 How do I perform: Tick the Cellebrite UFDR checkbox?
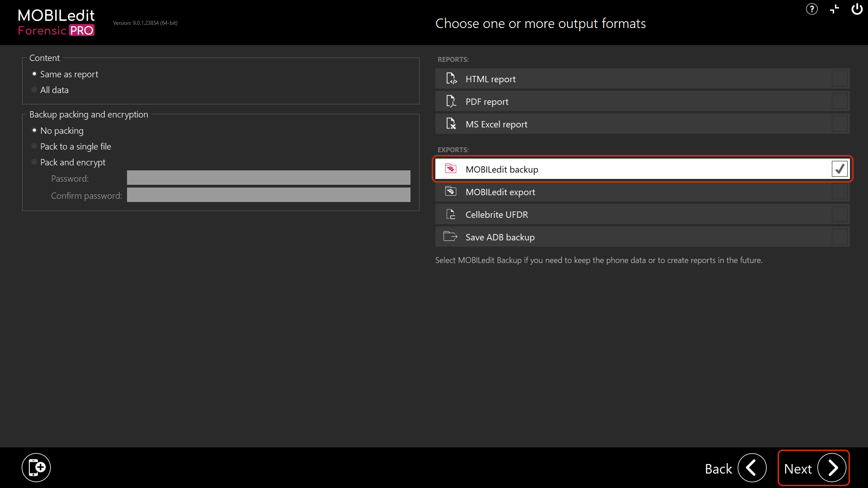point(840,214)
